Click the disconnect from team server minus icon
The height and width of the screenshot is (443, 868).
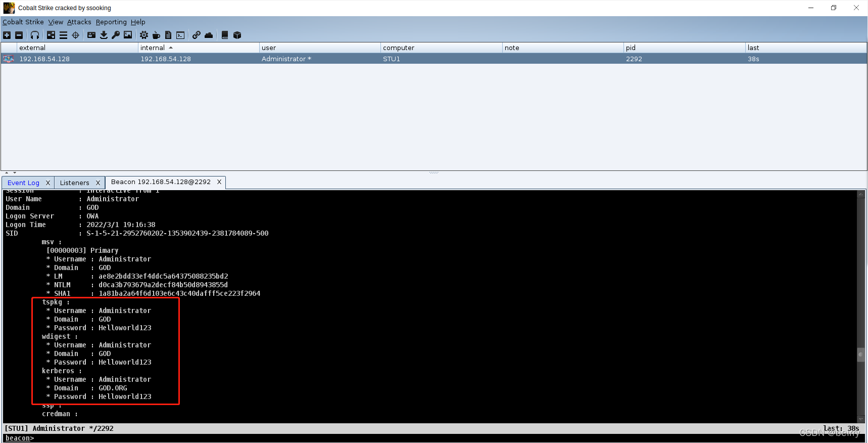click(19, 35)
